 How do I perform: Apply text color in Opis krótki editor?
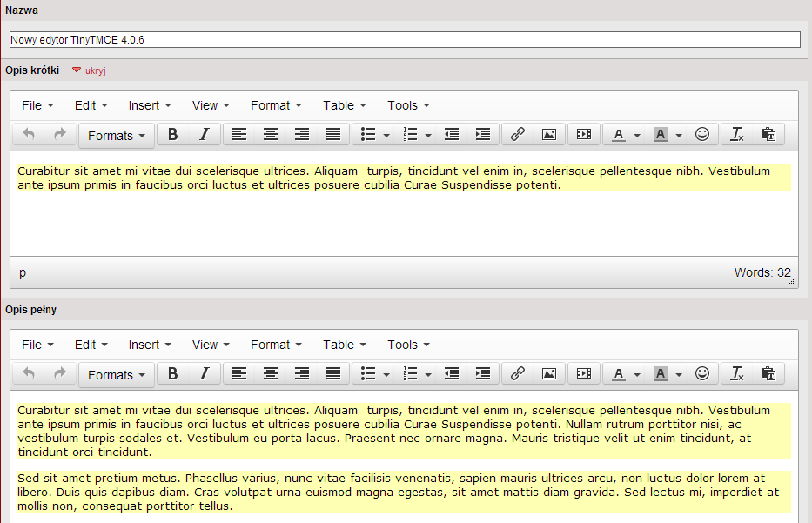(x=618, y=135)
